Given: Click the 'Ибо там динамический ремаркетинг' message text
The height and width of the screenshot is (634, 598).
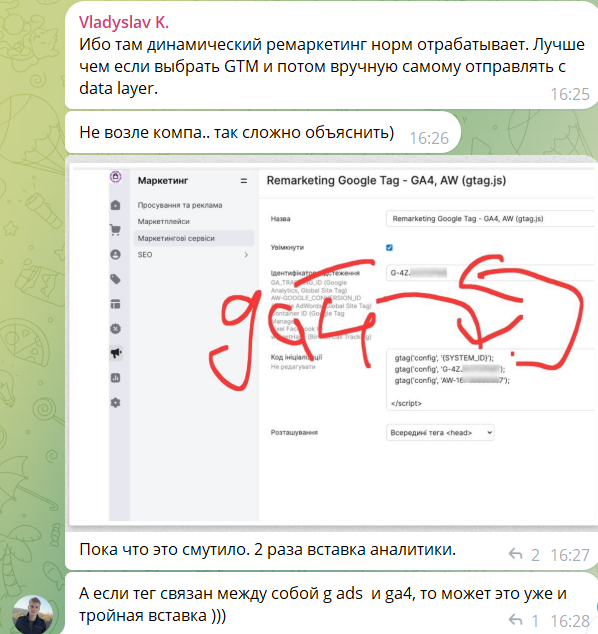Looking at the screenshot, I should pyautogui.click(x=332, y=66).
